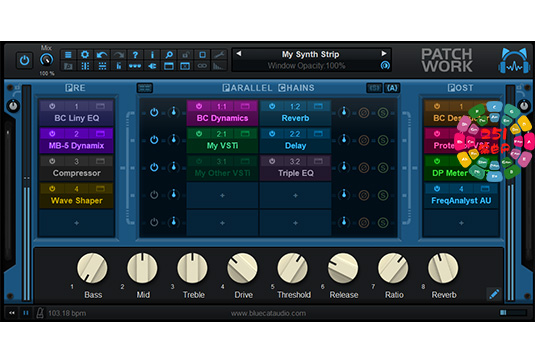Toggle the main plugin power button

click(x=24, y=60)
